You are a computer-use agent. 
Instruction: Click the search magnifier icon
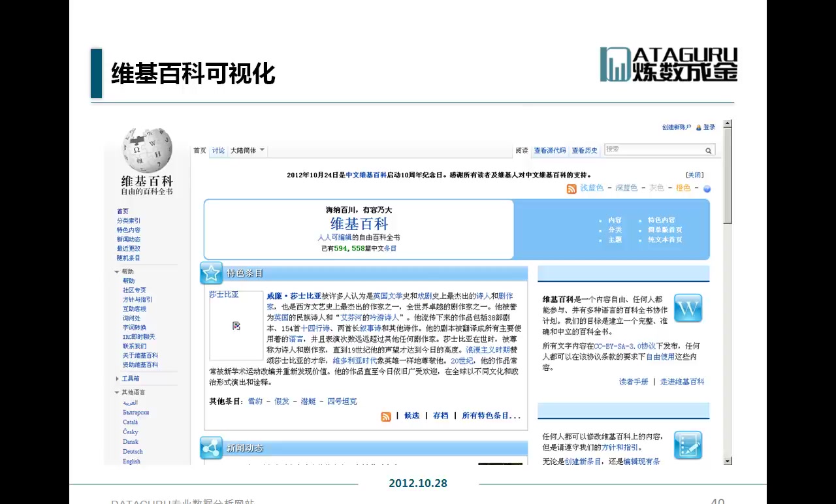pyautogui.click(x=708, y=150)
